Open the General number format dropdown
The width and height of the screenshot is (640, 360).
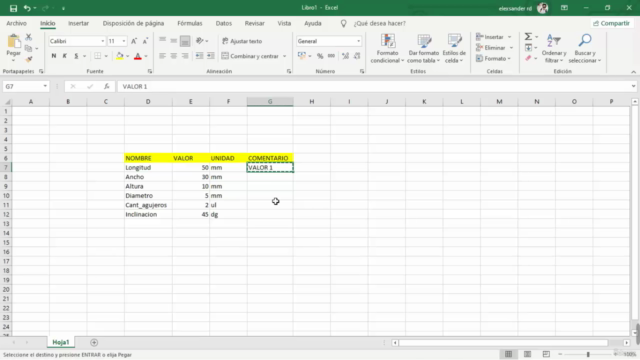coord(358,41)
